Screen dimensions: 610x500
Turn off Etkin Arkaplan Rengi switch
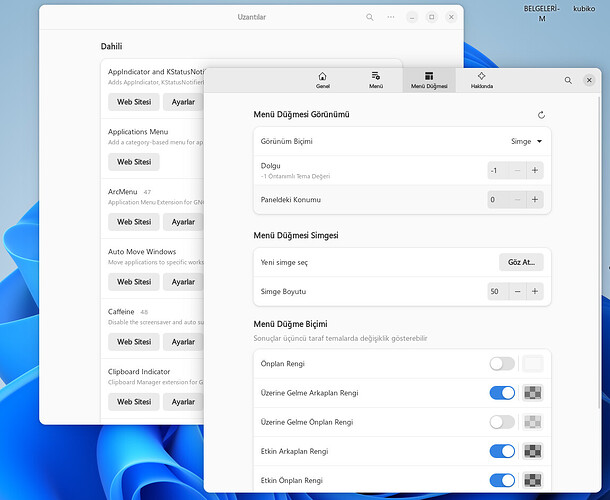502,451
